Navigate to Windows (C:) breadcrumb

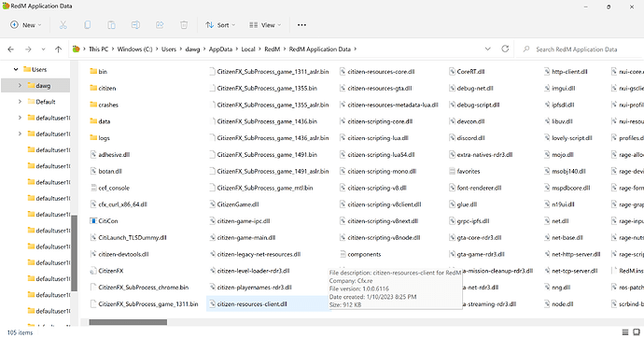(x=134, y=49)
